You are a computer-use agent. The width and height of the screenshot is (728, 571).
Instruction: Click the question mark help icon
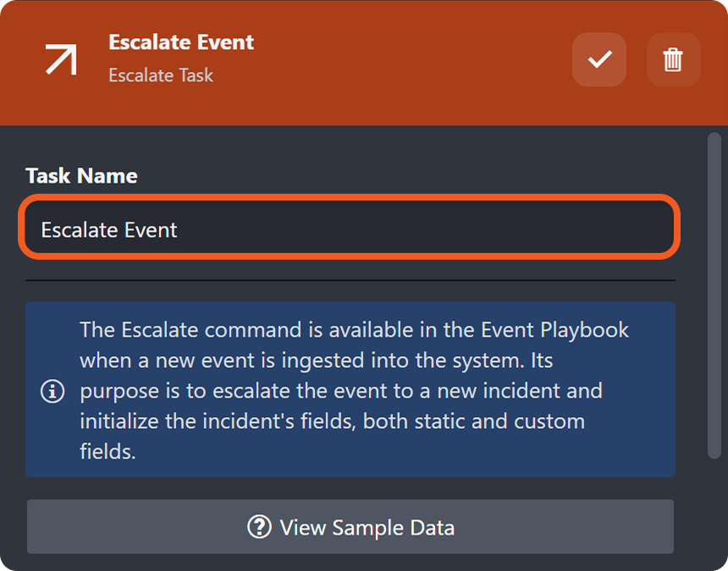pyautogui.click(x=258, y=527)
